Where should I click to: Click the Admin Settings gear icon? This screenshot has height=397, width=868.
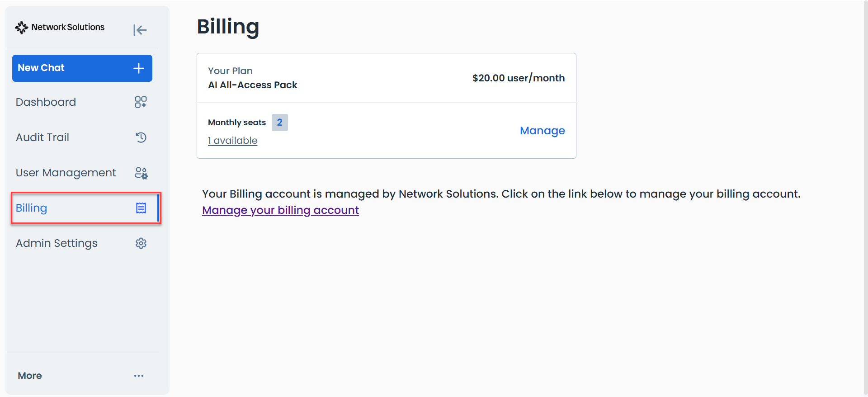click(x=141, y=243)
